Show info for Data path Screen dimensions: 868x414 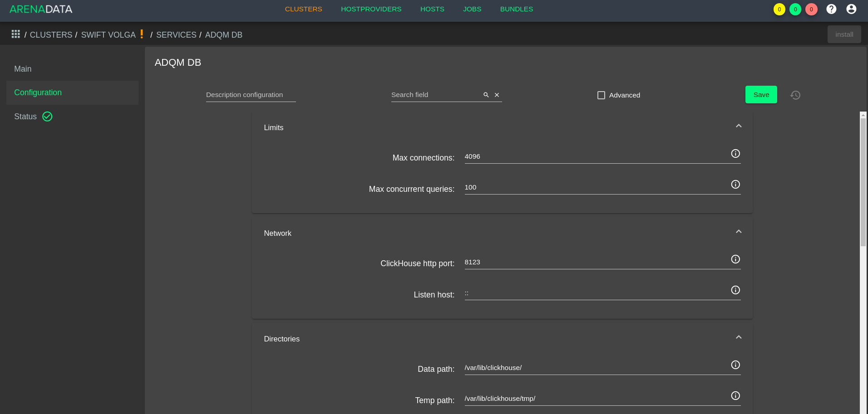pyautogui.click(x=735, y=365)
